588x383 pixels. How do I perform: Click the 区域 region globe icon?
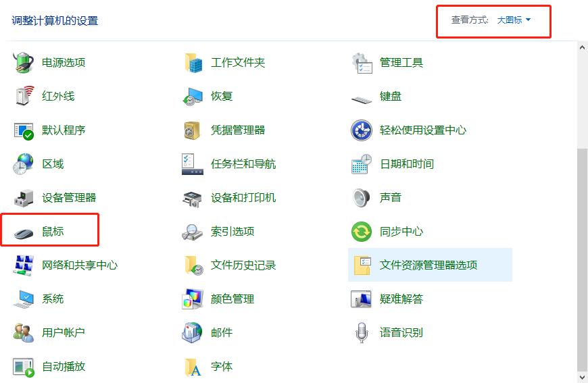pos(24,163)
